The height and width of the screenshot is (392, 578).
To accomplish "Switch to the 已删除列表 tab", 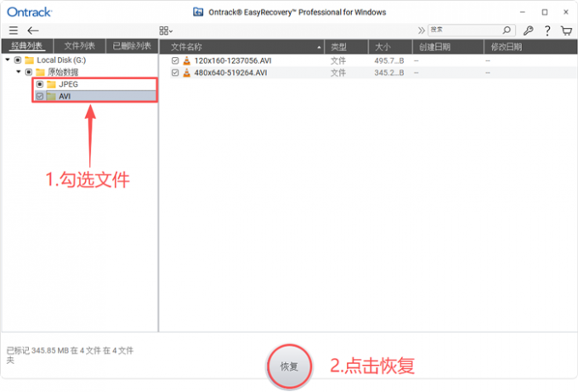I will [x=132, y=46].
